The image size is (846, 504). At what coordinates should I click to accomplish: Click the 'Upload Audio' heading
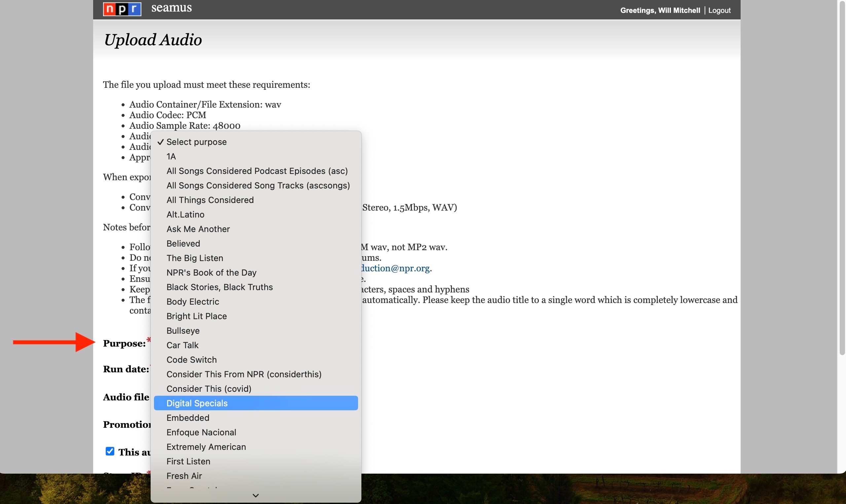[x=153, y=40]
